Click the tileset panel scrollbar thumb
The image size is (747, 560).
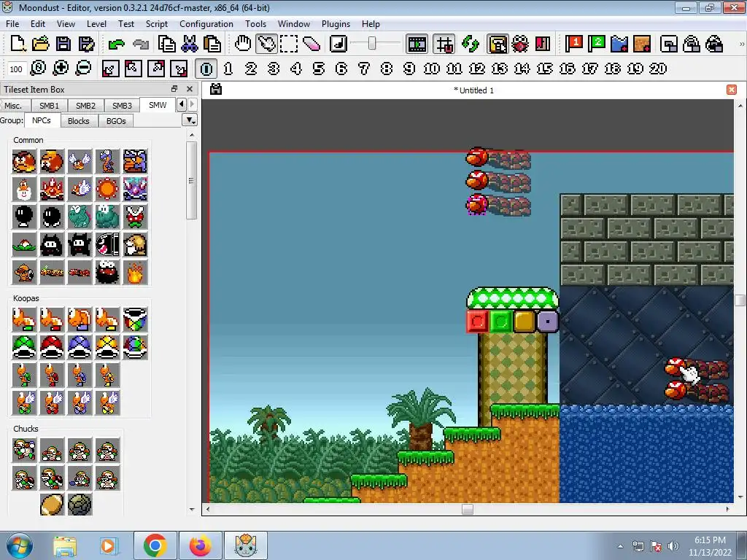click(x=192, y=180)
